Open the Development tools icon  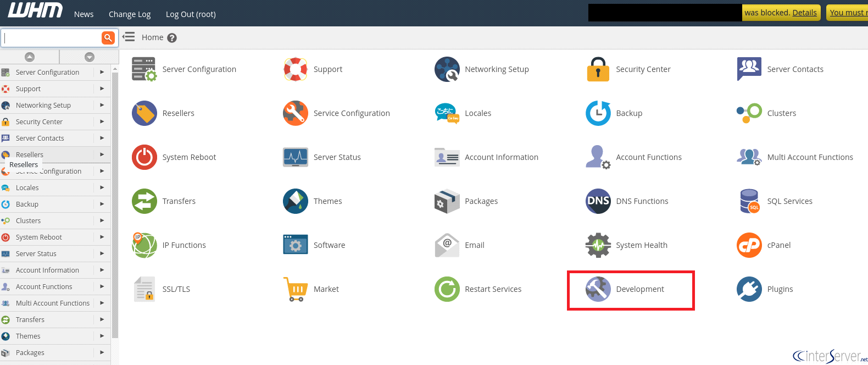tap(598, 289)
